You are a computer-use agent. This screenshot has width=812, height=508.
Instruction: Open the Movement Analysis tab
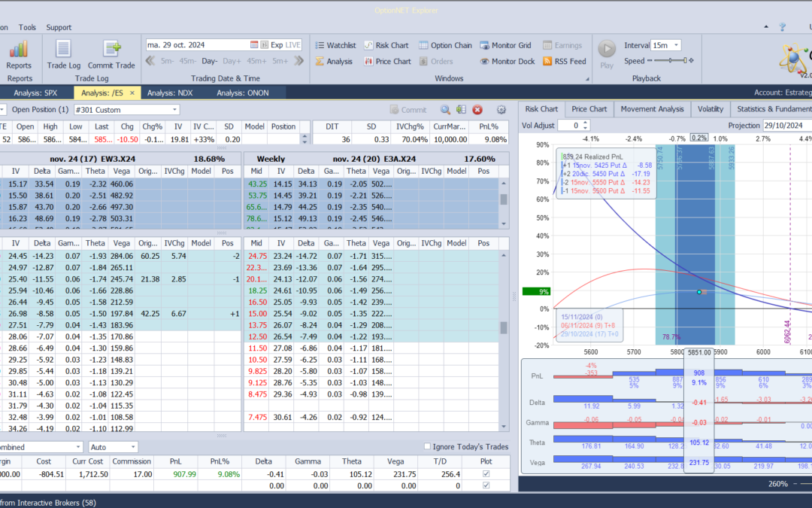pyautogui.click(x=651, y=109)
